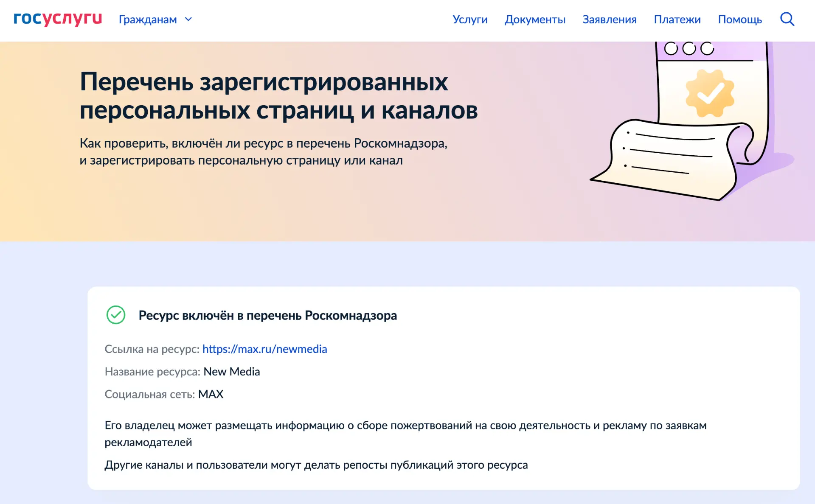
Task: Click the paragraph about сборе пожертвований
Action: click(406, 434)
